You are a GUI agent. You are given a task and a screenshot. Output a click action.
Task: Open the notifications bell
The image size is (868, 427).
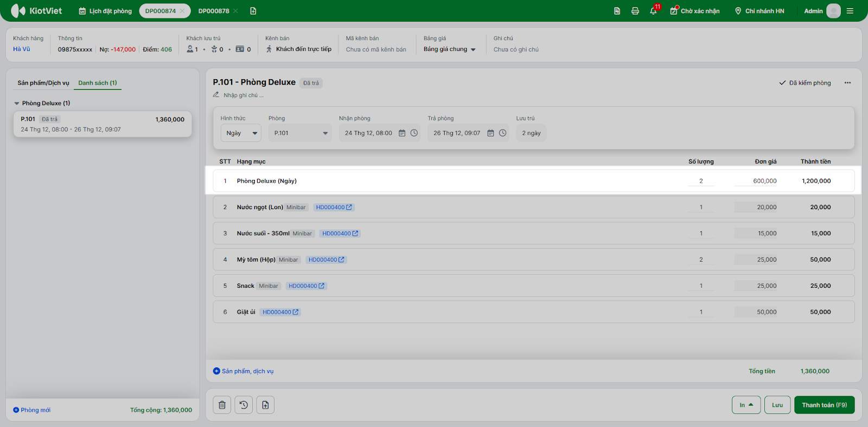(x=653, y=11)
